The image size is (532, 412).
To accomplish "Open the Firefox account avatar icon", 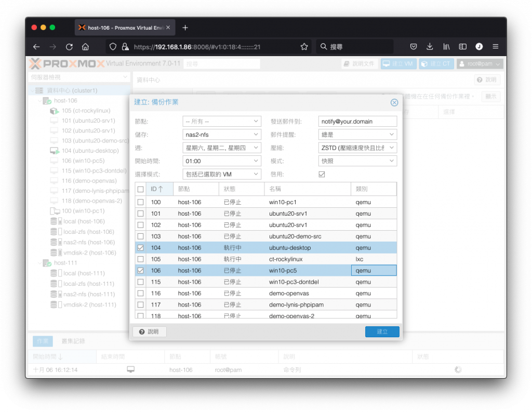I will pos(479,47).
